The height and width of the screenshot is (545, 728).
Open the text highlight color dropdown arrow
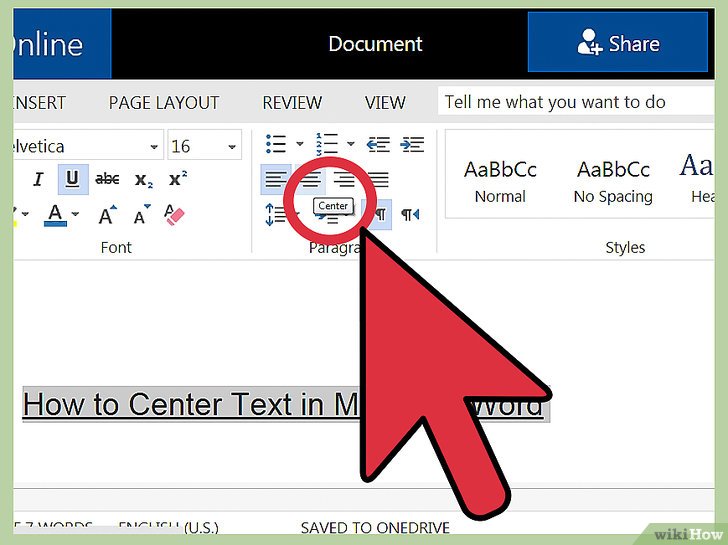point(26,214)
